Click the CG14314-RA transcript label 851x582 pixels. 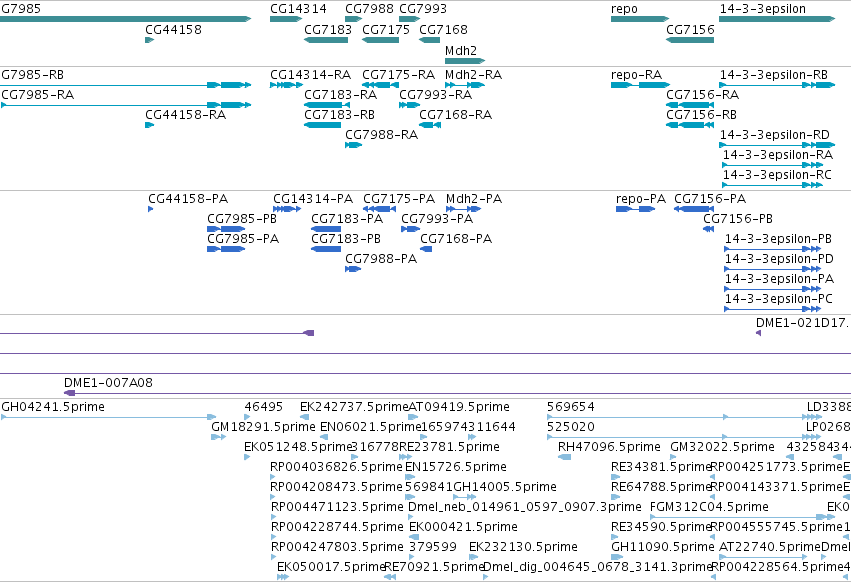pos(310,75)
